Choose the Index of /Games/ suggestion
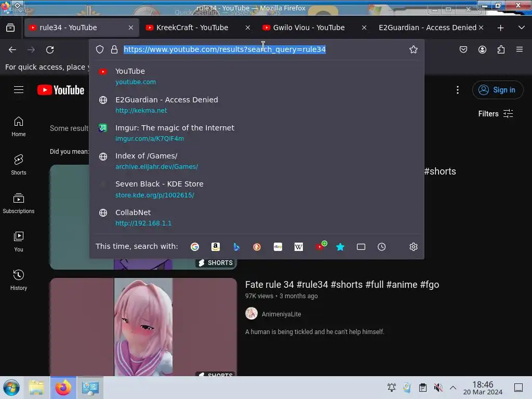Viewport: 532px width, 399px height. [x=257, y=161]
